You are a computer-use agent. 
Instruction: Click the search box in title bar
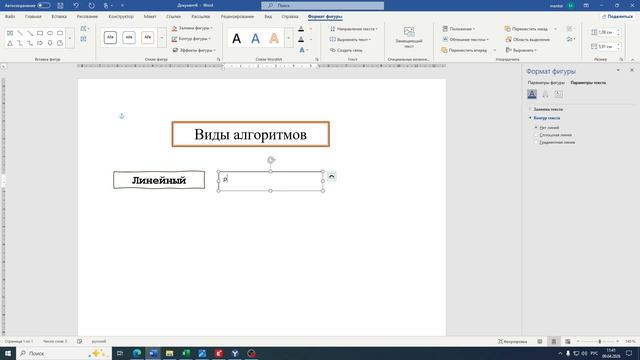coord(322,6)
